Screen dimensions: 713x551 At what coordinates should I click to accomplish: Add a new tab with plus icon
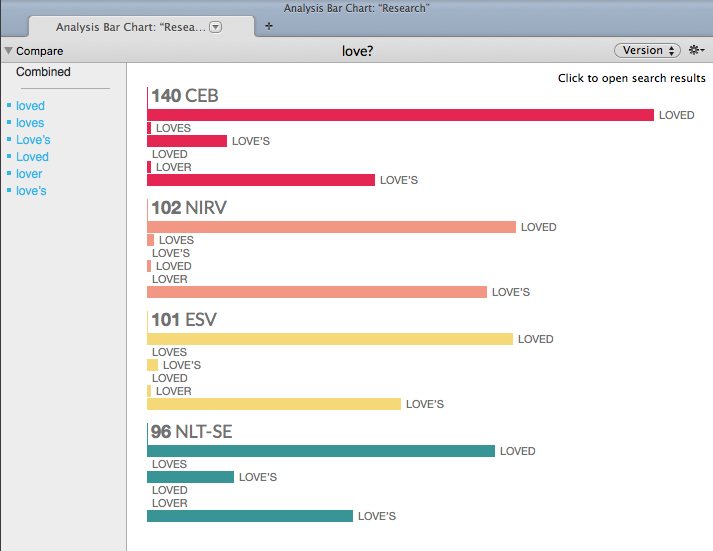point(269,26)
